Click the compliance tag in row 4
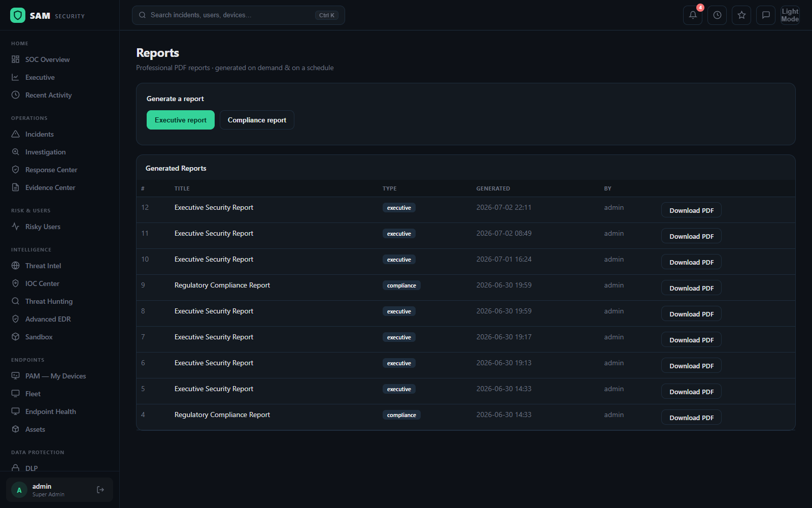812x508 pixels. tap(401, 415)
